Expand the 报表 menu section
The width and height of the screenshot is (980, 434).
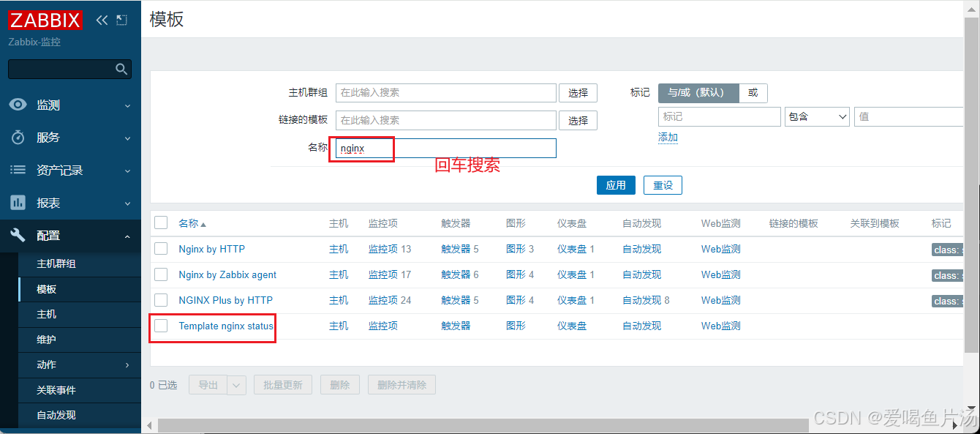[127, 203]
